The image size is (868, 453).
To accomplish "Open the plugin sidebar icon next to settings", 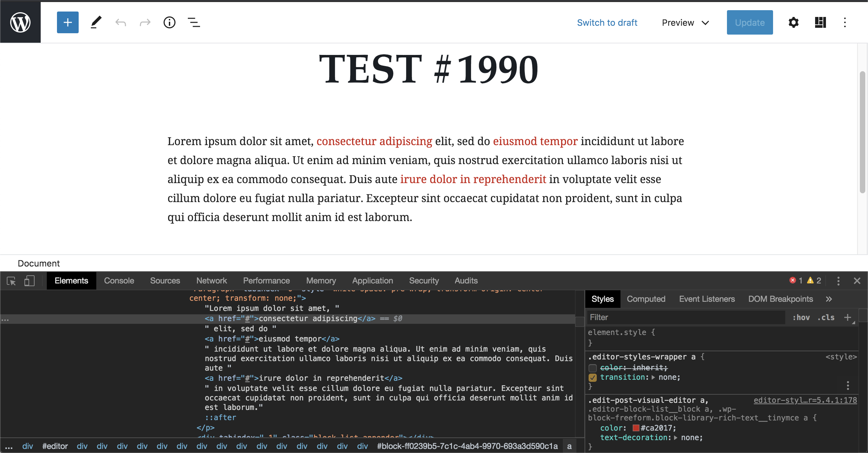I will [821, 23].
